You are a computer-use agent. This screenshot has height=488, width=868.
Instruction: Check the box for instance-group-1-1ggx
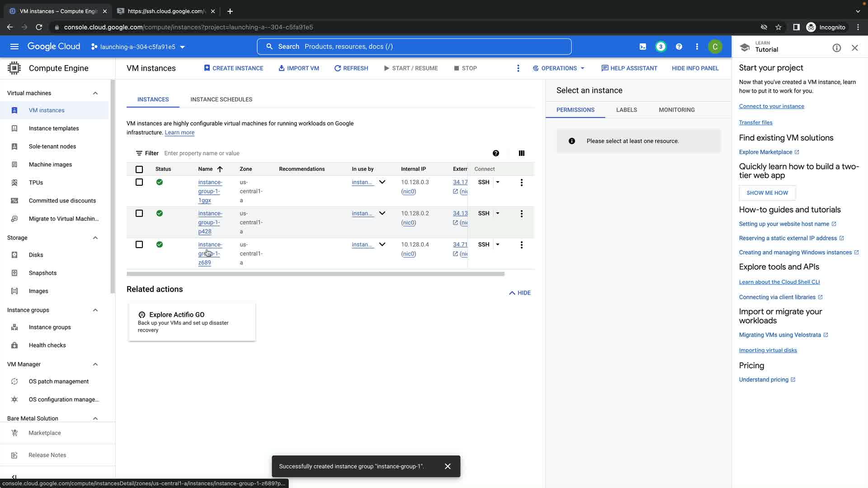(139, 183)
